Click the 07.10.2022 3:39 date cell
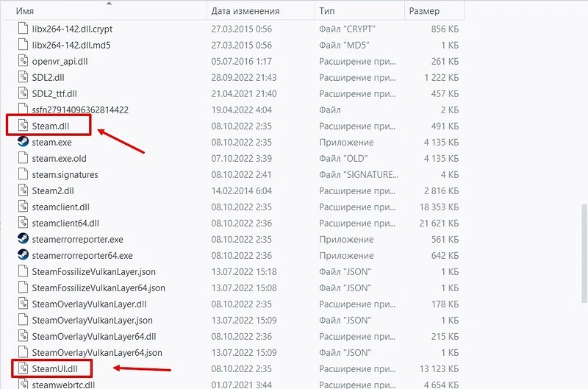Image resolution: width=588 pixels, height=389 pixels. 242,158
